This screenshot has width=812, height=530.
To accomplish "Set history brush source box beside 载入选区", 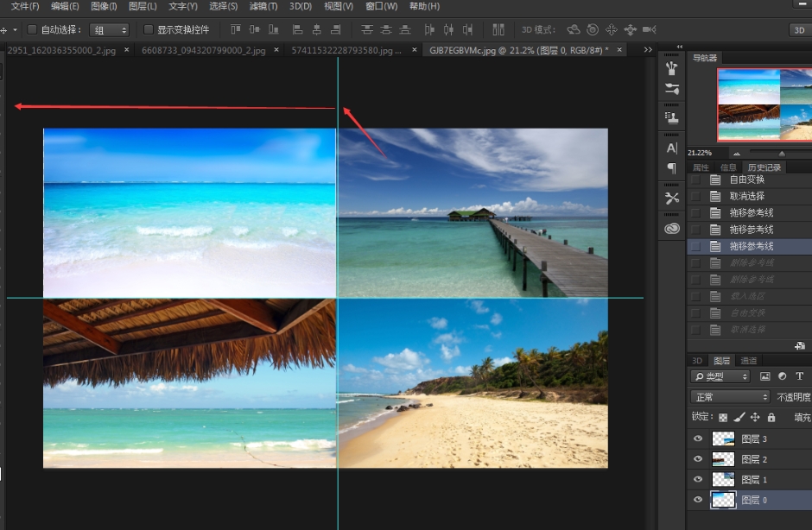I will pyautogui.click(x=695, y=296).
